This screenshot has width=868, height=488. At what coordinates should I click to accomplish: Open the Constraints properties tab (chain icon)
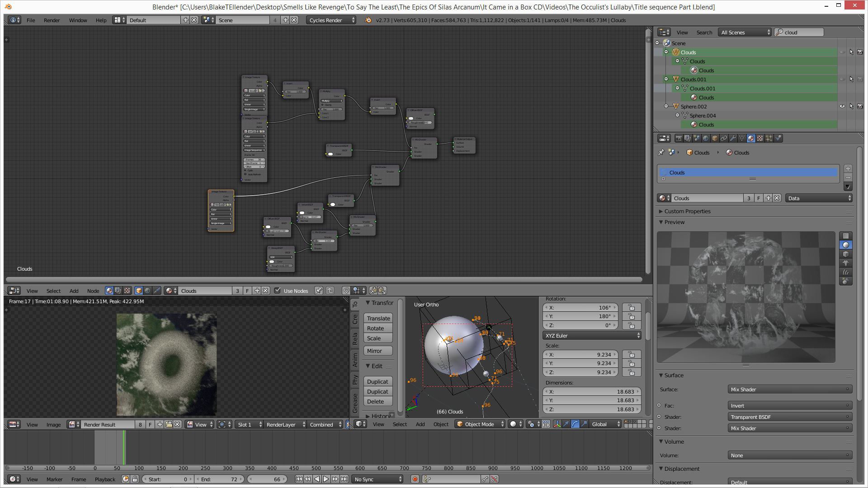click(724, 138)
